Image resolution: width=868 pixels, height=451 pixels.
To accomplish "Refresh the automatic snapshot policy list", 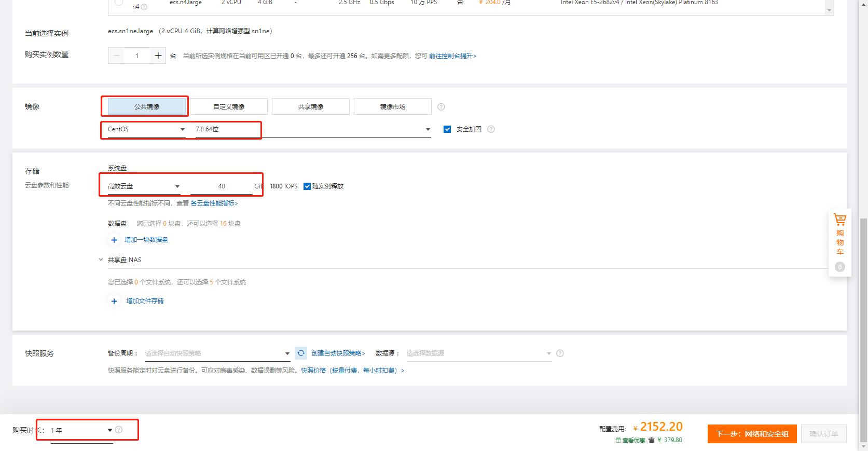I will click(x=301, y=353).
